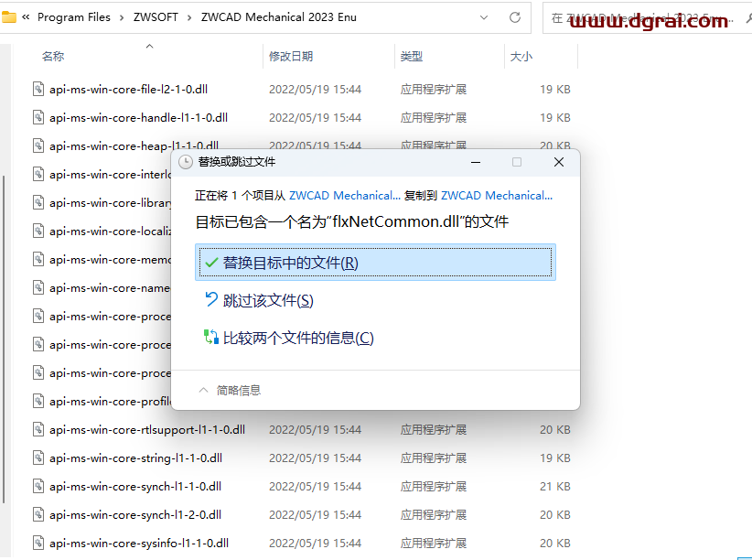Viewport: 752px width, 560px height.
Task: Click file icon of api-ms-win-core-synch-l1-2-0 row
Action: (x=38, y=514)
